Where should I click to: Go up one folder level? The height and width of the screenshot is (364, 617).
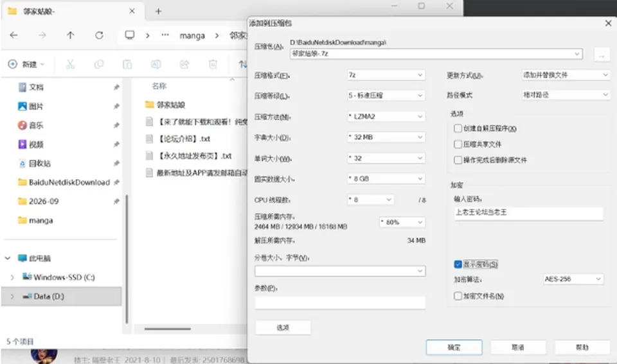coord(71,35)
